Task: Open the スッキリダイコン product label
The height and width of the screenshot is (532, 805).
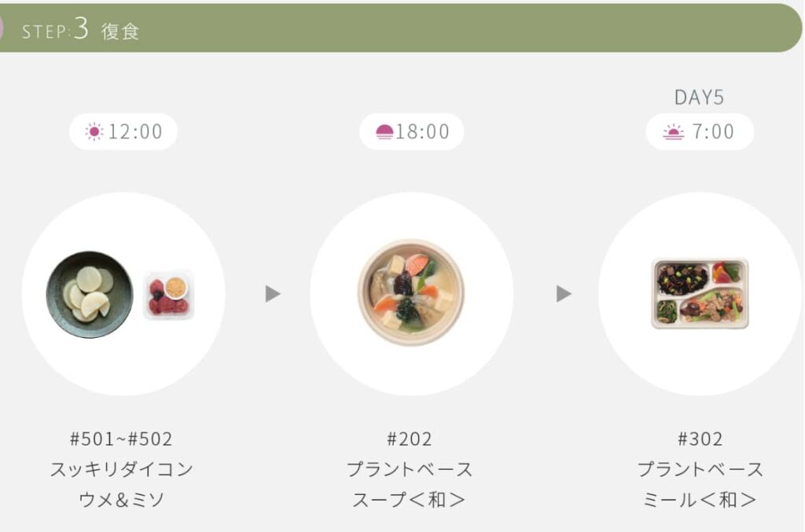Action: click(122, 469)
